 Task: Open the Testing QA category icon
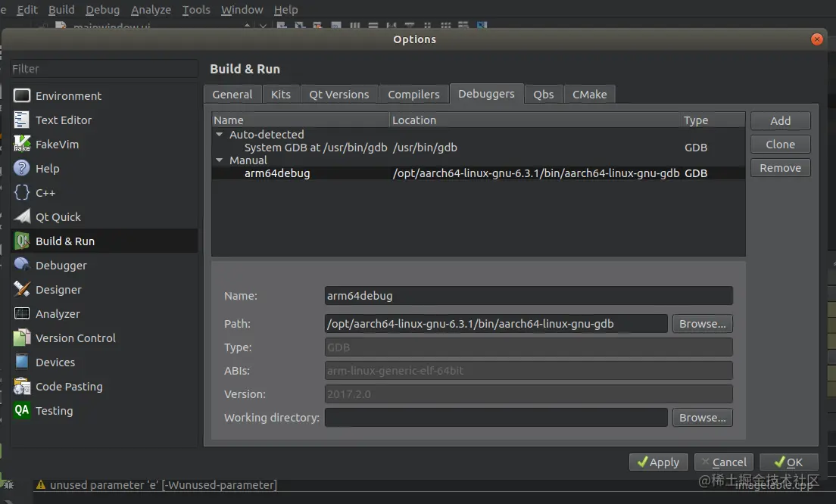[22, 410]
